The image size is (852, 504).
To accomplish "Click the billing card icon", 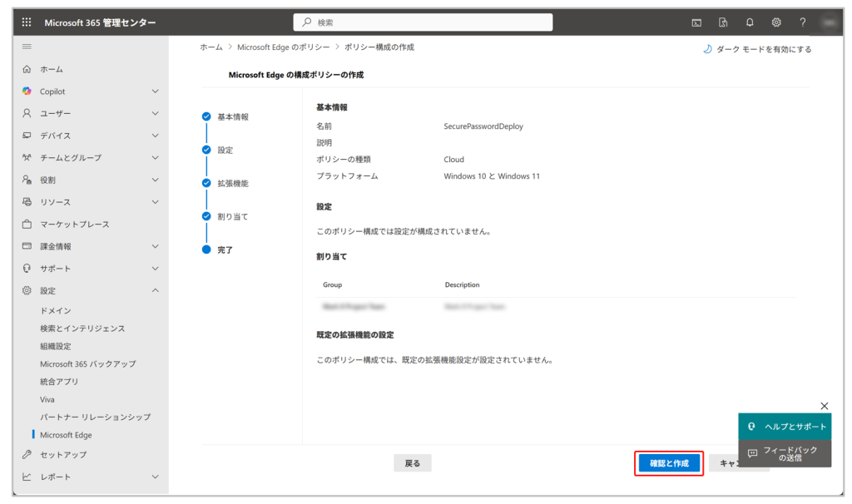I will [27, 246].
